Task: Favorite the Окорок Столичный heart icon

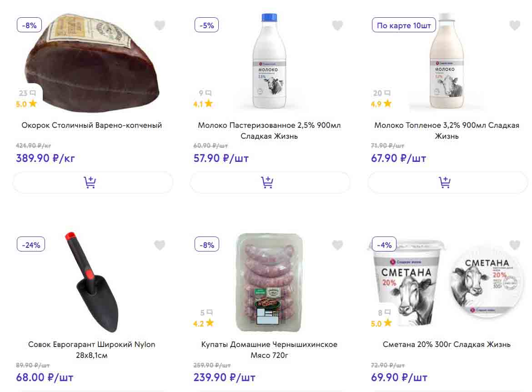Action: pyautogui.click(x=160, y=25)
